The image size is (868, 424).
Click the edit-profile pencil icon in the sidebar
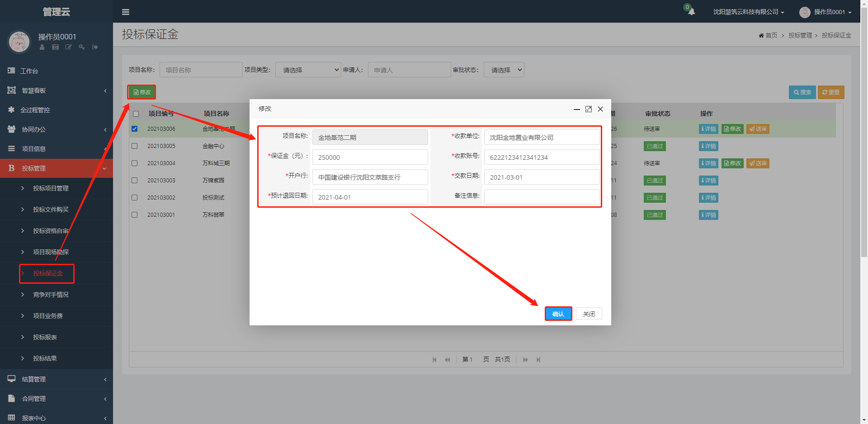pos(68,47)
